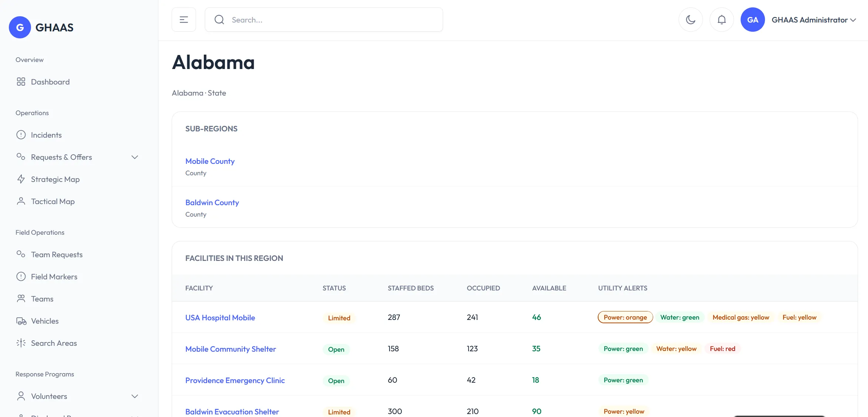Open the Baldwin County sub-region link

coord(212,203)
